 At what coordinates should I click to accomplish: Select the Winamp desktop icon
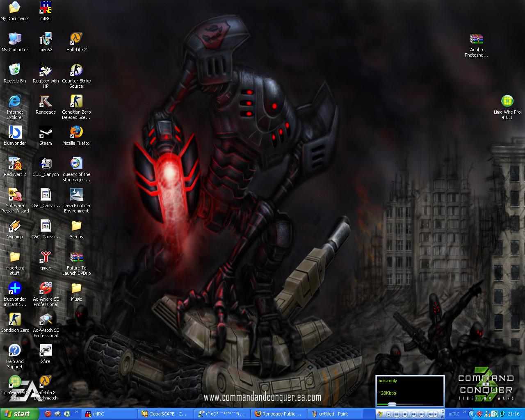tap(15, 226)
